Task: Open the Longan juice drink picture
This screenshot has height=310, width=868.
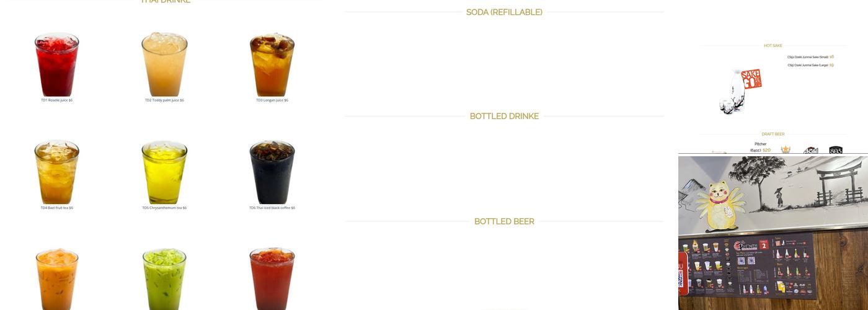Action: [272, 64]
